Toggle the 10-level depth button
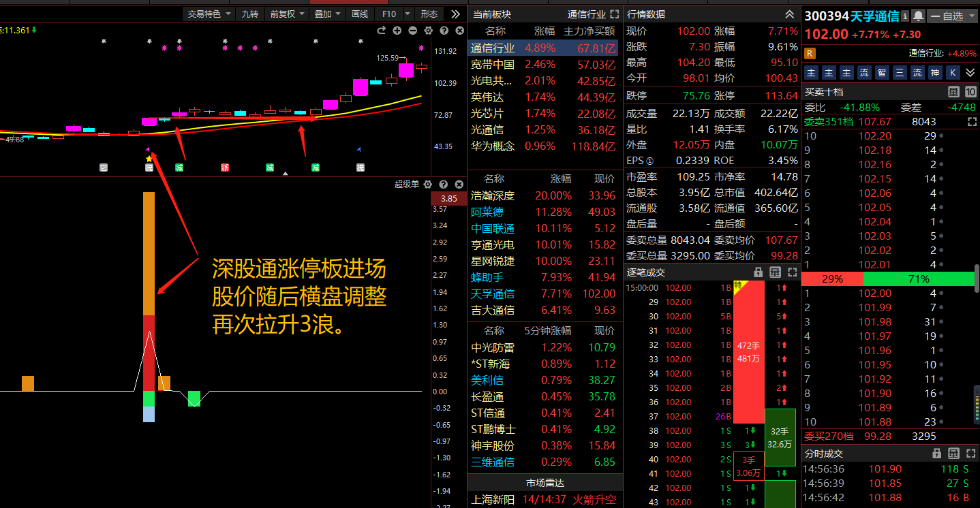Screen dimensions: 980x508 [x=971, y=92]
